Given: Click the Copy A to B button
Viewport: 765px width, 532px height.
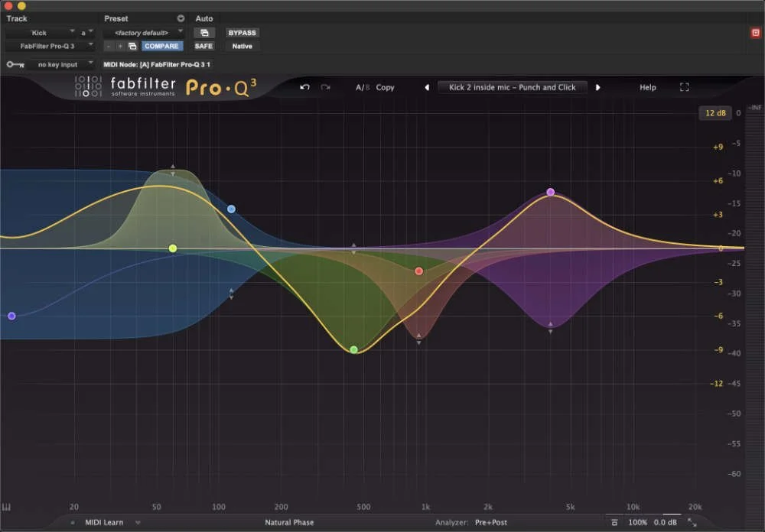Looking at the screenshot, I should pos(385,87).
